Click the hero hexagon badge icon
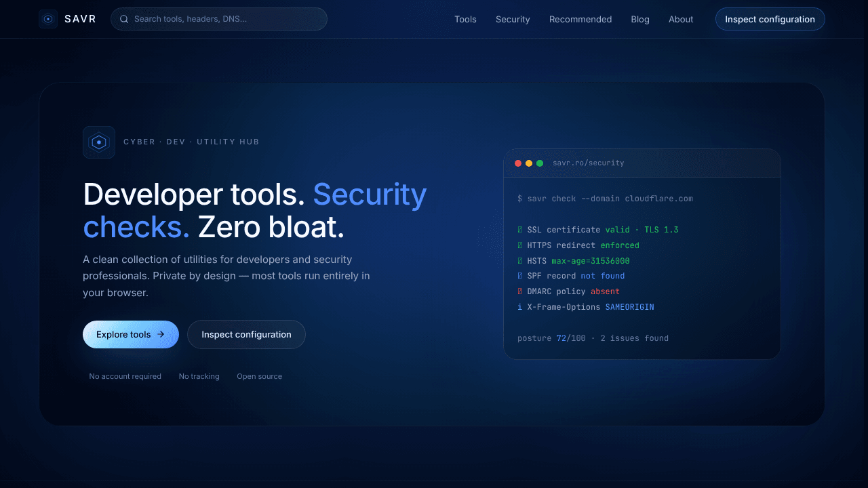 (99, 142)
